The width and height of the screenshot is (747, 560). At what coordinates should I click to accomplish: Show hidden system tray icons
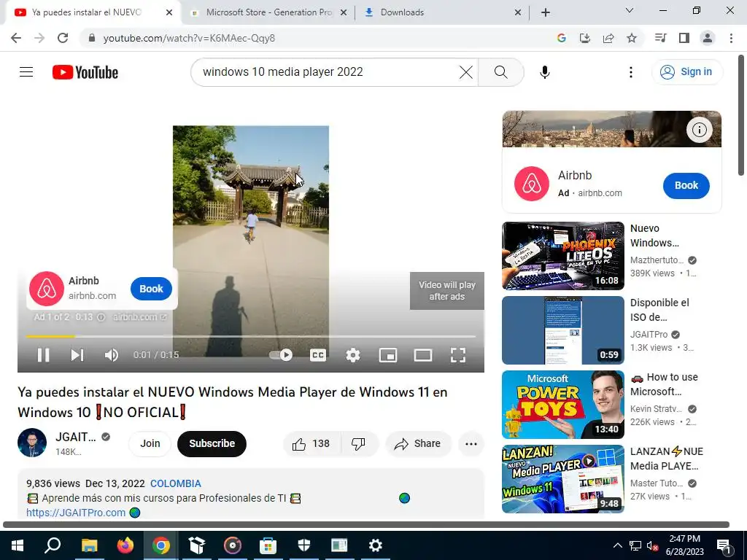tap(617, 545)
